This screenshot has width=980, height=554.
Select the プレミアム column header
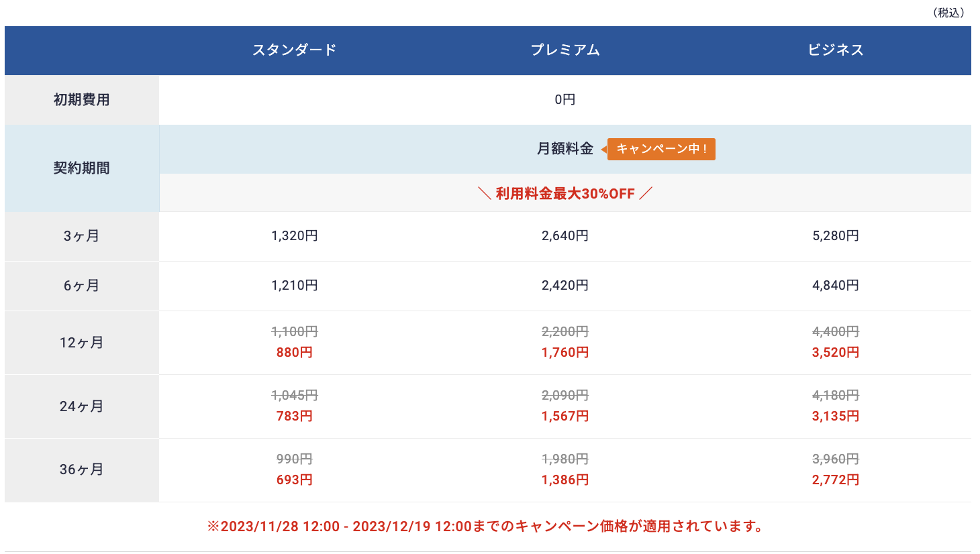click(x=565, y=50)
